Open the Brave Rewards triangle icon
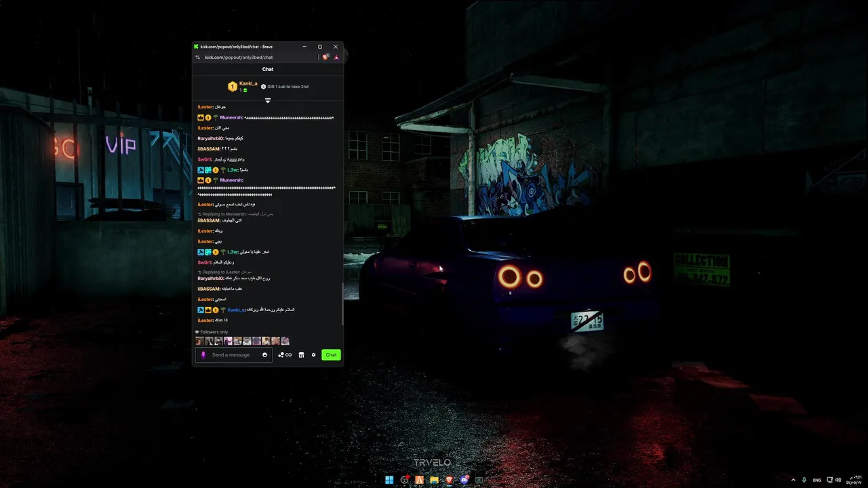The height and width of the screenshot is (488, 868). coord(336,58)
